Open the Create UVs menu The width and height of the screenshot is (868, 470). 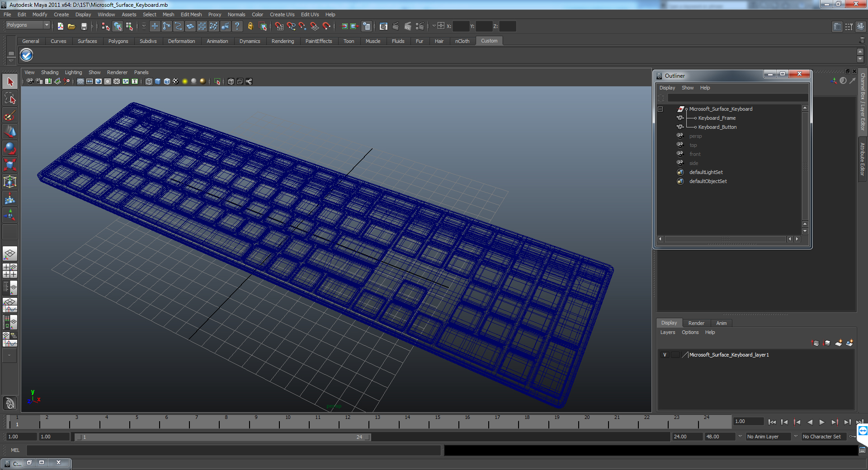pyautogui.click(x=282, y=14)
